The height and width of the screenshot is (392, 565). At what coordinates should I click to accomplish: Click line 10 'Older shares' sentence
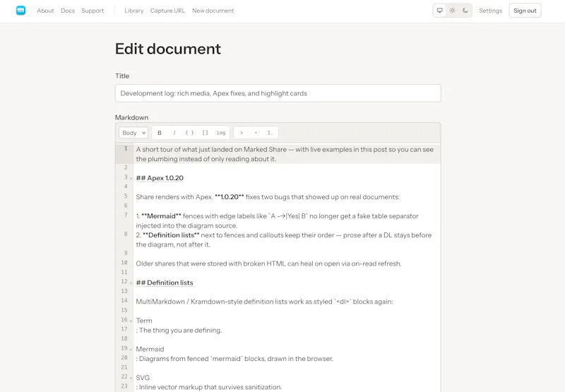268,263
